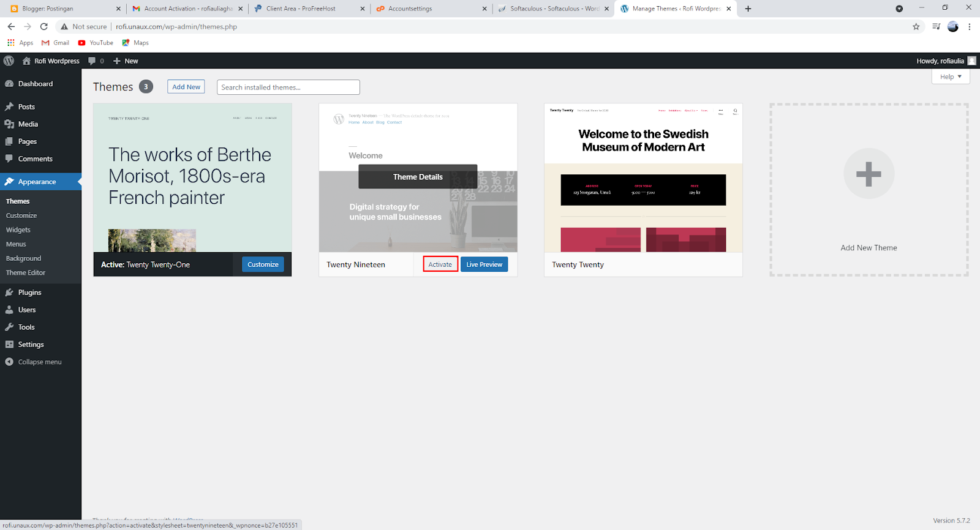Open Rofi Wordpress site home link
Viewport: 980px width, 530px height.
coord(51,61)
